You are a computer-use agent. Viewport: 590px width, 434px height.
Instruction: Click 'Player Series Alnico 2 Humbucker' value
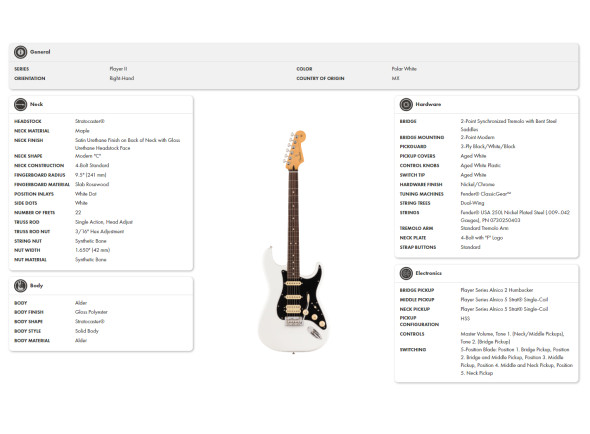click(x=497, y=290)
